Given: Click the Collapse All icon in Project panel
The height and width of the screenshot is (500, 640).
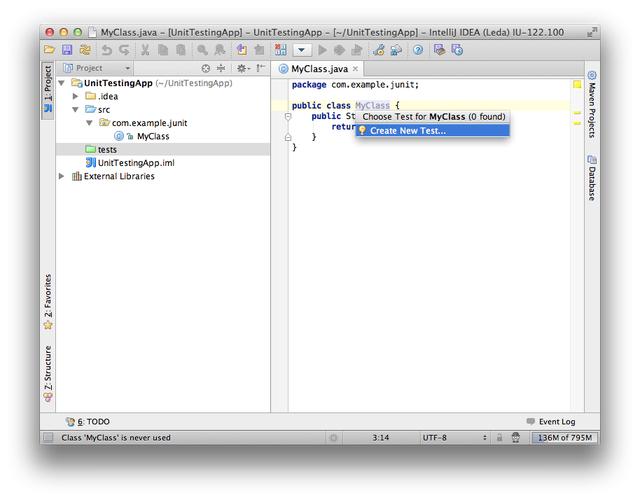Looking at the screenshot, I should (221, 69).
